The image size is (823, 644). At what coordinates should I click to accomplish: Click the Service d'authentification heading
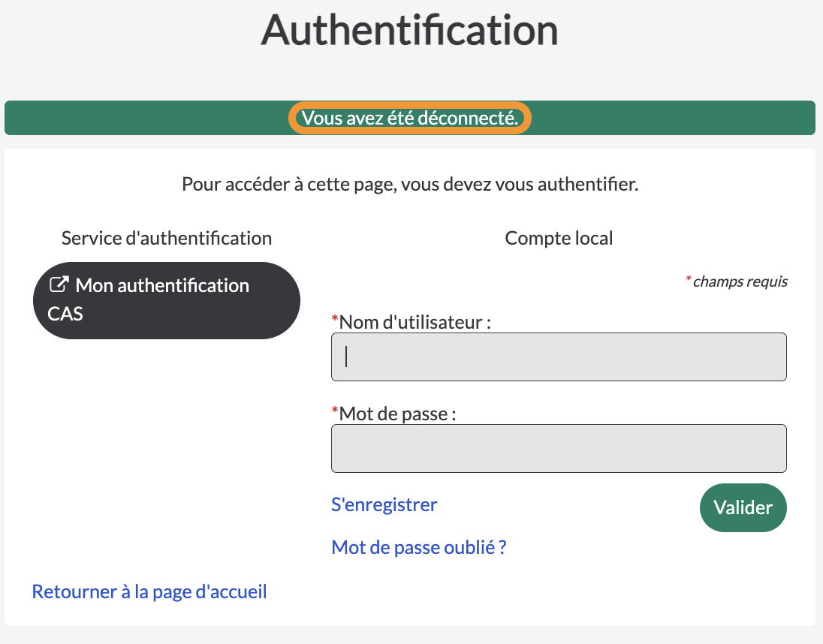pyautogui.click(x=167, y=238)
